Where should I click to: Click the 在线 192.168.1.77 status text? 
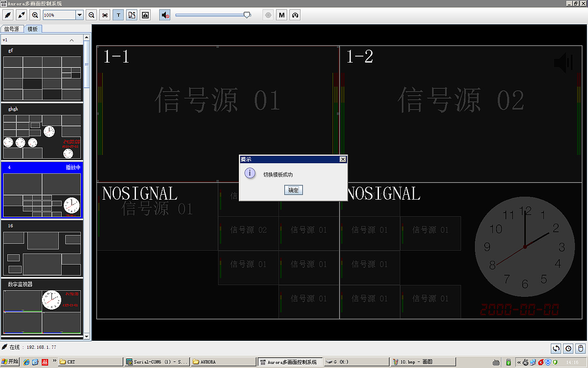coord(33,347)
